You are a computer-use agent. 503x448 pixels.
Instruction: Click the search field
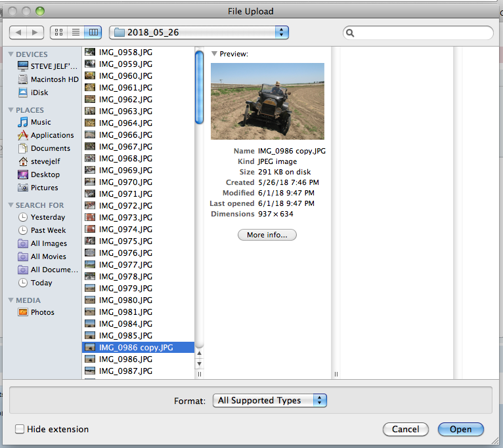[423, 32]
